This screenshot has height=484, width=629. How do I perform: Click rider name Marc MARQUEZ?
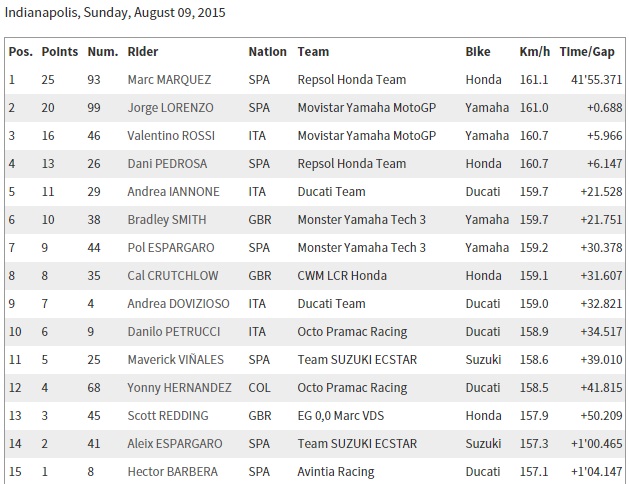pos(169,80)
